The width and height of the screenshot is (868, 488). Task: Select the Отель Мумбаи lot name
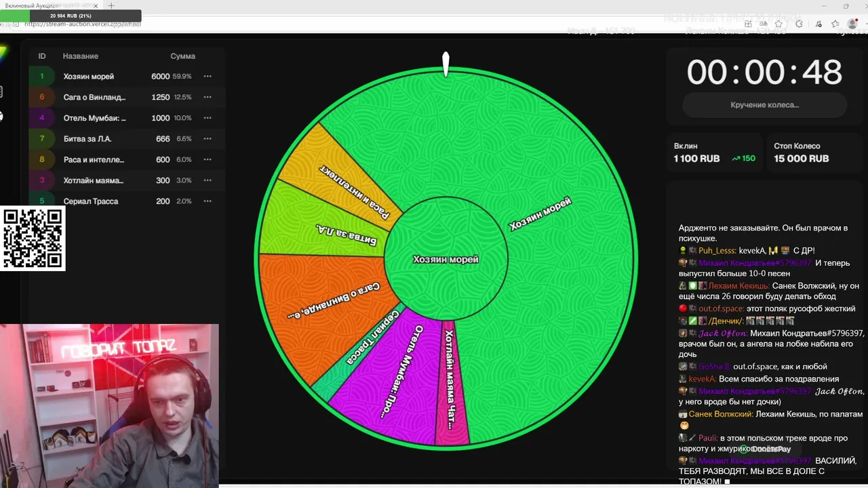(x=95, y=118)
